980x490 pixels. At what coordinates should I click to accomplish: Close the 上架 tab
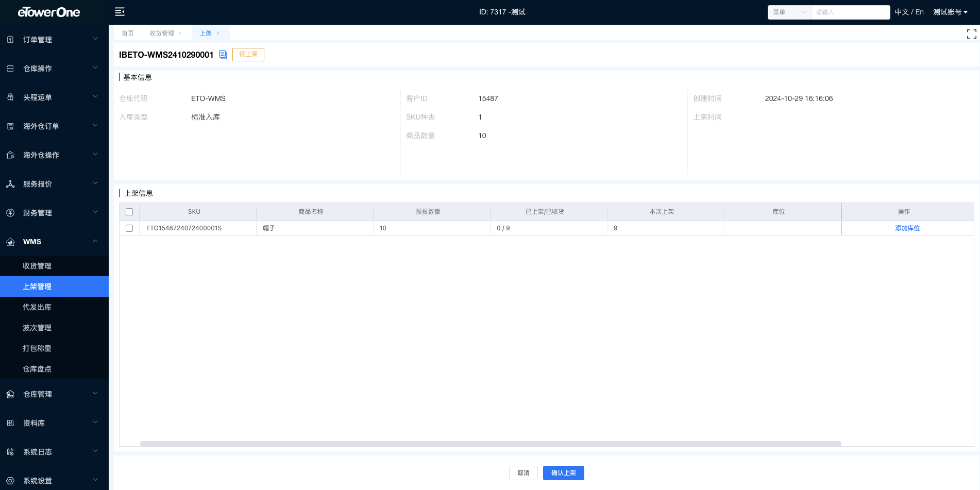[x=218, y=33]
